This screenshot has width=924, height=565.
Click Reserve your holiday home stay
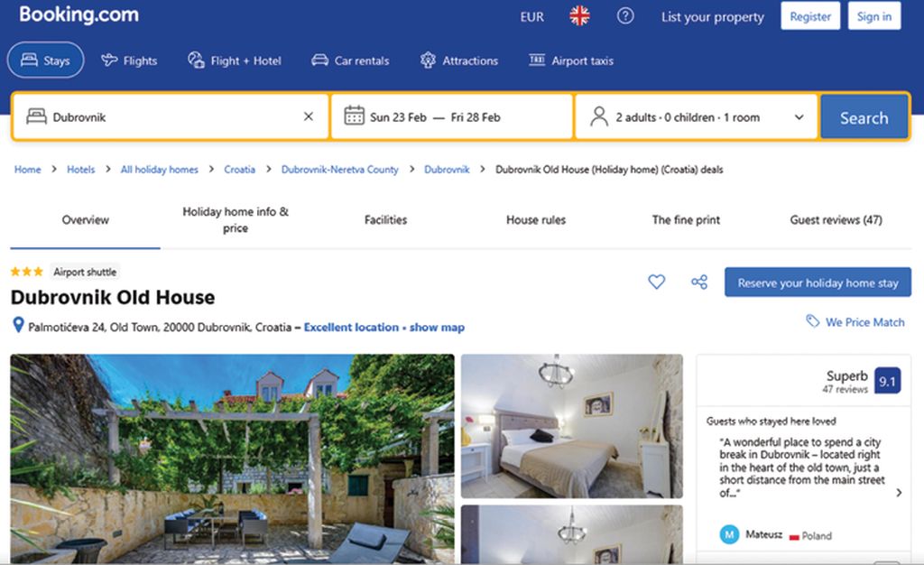[818, 282]
